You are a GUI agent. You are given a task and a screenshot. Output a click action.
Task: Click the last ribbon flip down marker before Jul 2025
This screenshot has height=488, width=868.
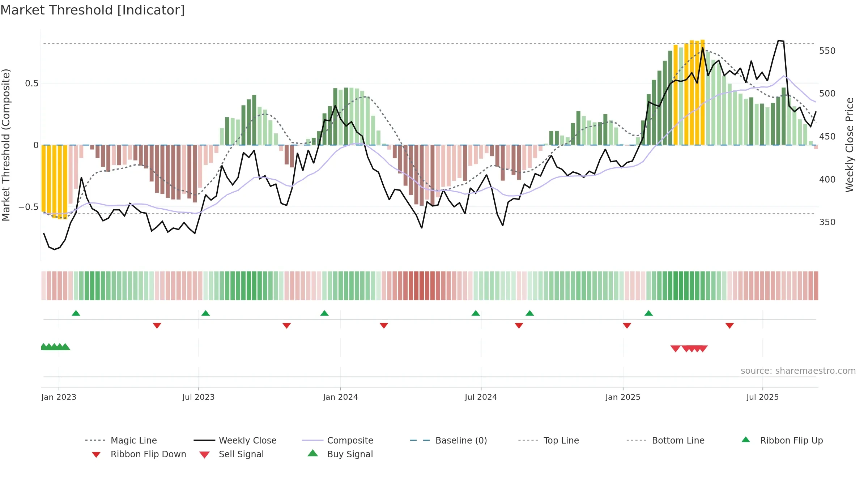(x=729, y=326)
